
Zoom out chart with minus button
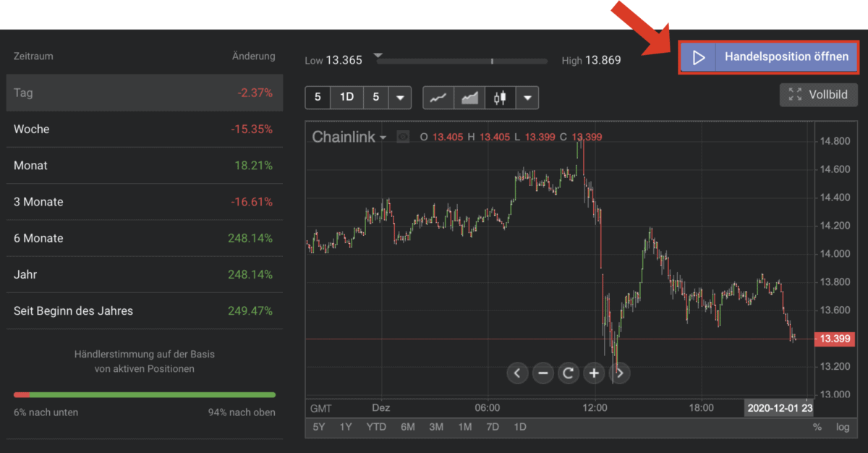pos(543,373)
